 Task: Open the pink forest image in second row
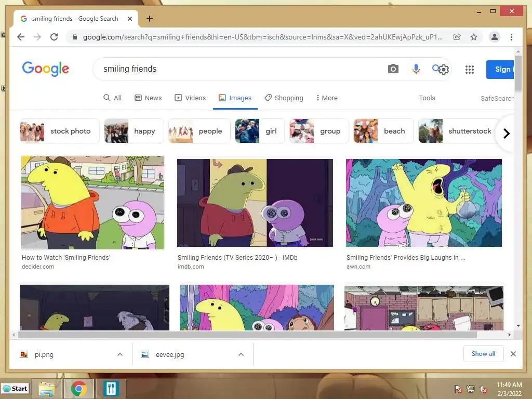click(257, 308)
